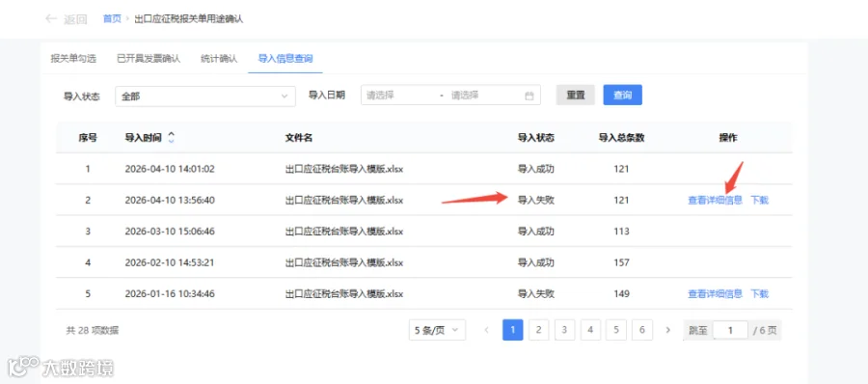868x384 pixels.
Task: Click the 出口应征税报关单用途确认 breadcrumb text
Action: [189, 19]
